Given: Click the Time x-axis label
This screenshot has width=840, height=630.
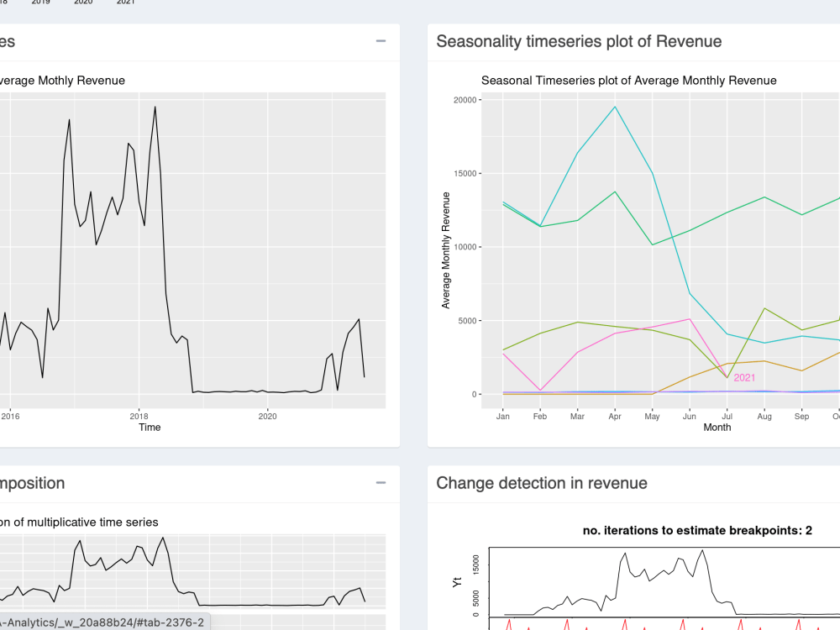Looking at the screenshot, I should (x=150, y=427).
